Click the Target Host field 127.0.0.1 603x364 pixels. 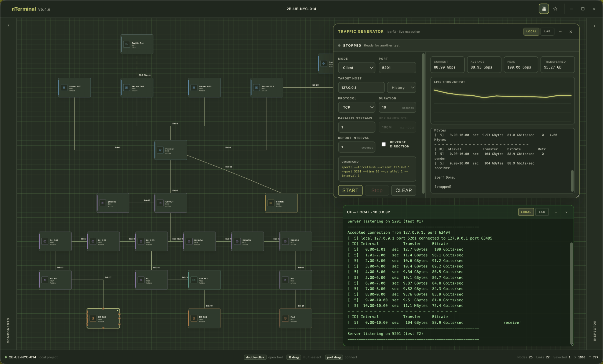tap(361, 88)
